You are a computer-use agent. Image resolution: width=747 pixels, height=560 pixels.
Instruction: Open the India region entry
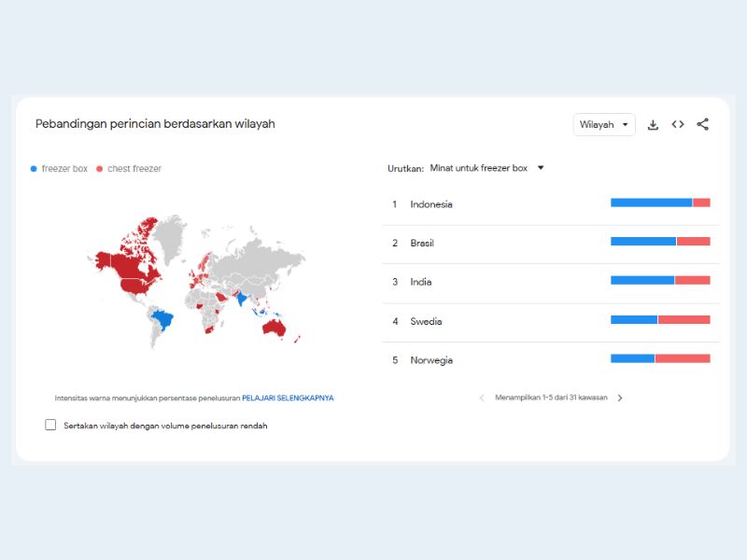coord(418,282)
